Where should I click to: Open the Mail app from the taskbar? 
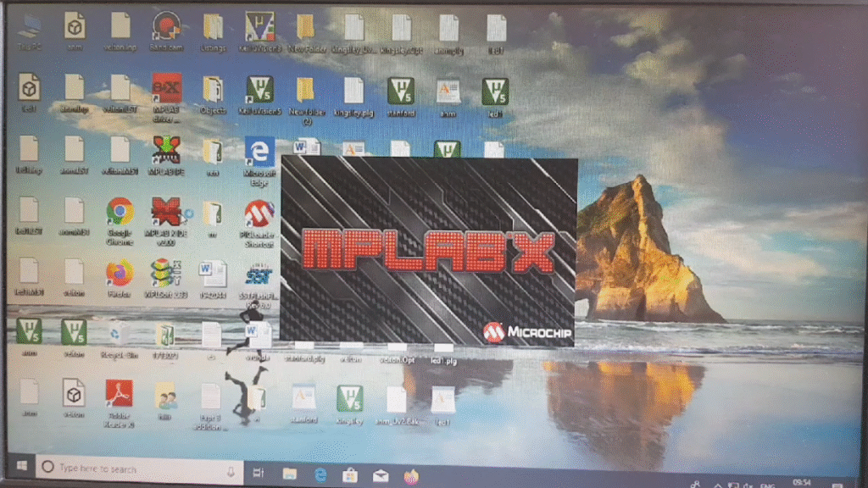pyautogui.click(x=381, y=476)
